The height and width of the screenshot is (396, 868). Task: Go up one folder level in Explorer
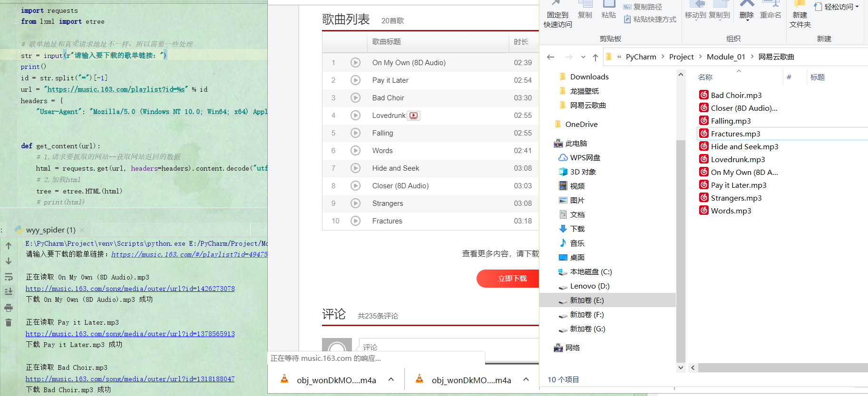pyautogui.click(x=595, y=57)
